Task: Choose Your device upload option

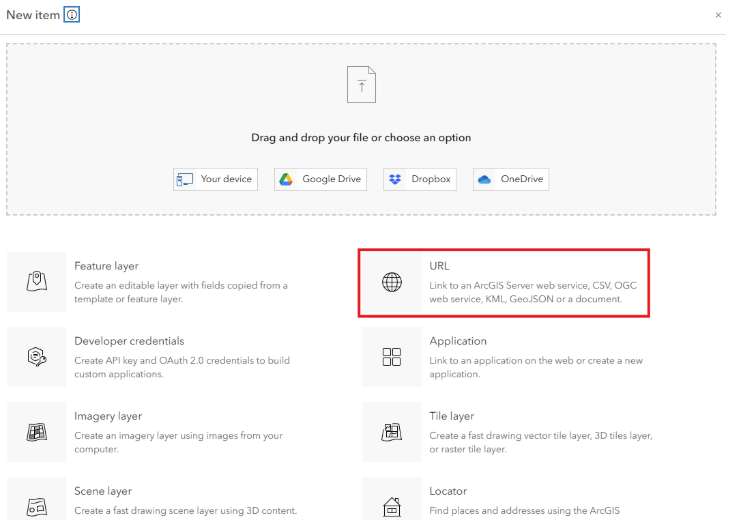Action: [215, 179]
